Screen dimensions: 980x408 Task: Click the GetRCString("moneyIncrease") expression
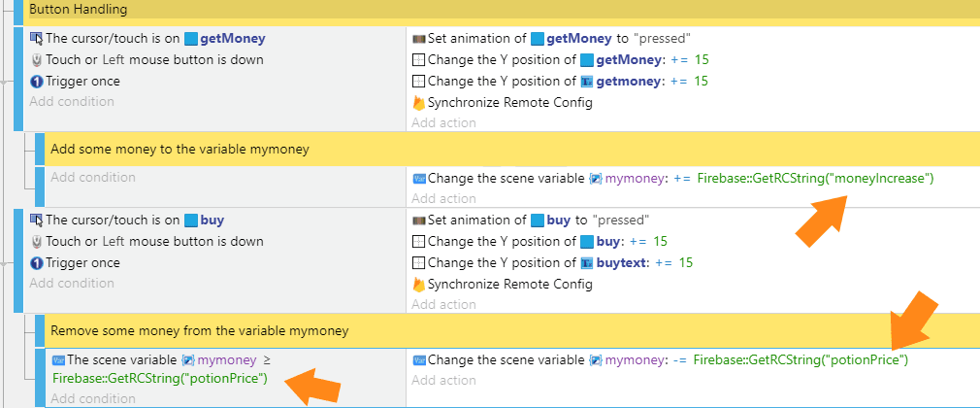(815, 178)
